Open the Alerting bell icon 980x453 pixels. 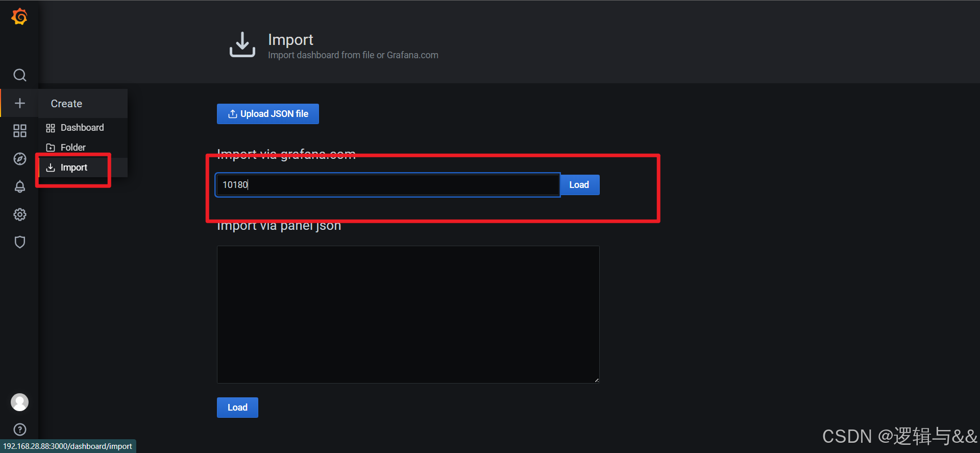[x=19, y=186]
